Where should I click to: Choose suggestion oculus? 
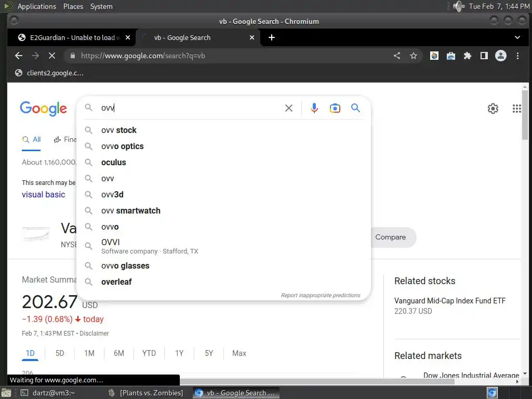[223, 162]
